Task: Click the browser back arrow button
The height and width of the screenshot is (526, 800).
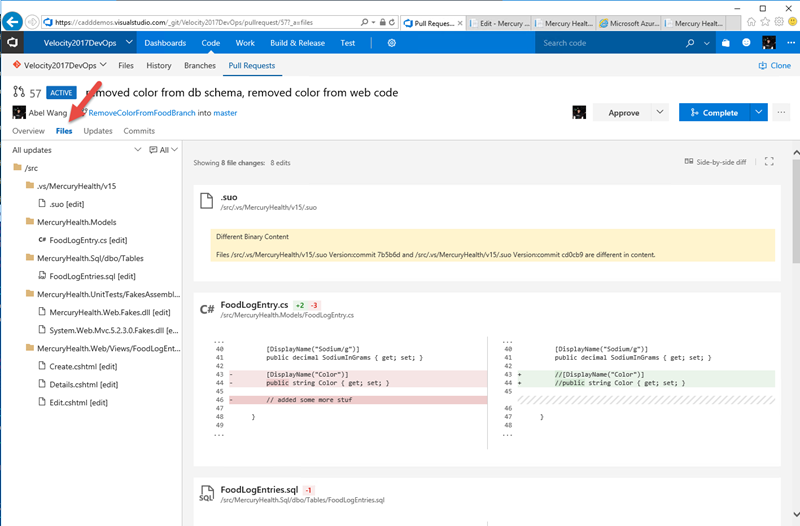Action: point(12,22)
